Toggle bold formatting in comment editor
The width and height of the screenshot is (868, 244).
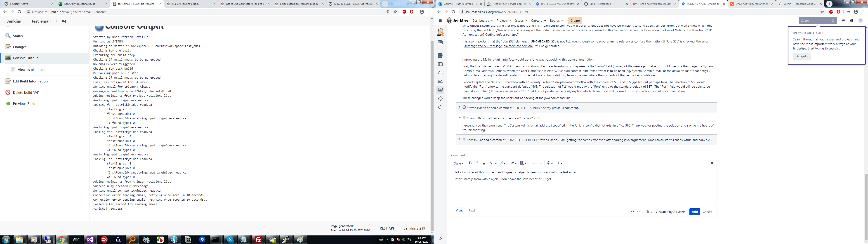tap(470, 163)
